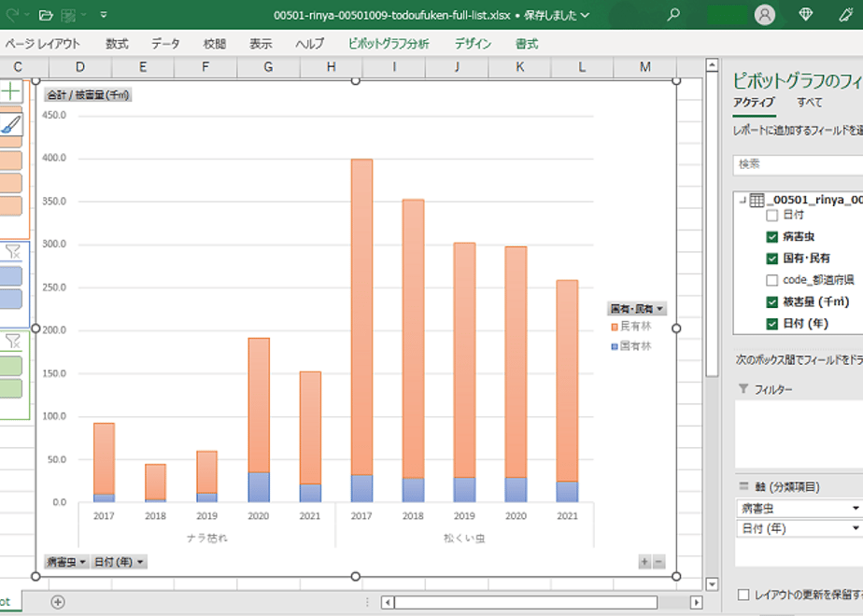Open the file folder icon in title bar
Image resolution: width=863 pixels, height=616 pixels.
tap(47, 15)
